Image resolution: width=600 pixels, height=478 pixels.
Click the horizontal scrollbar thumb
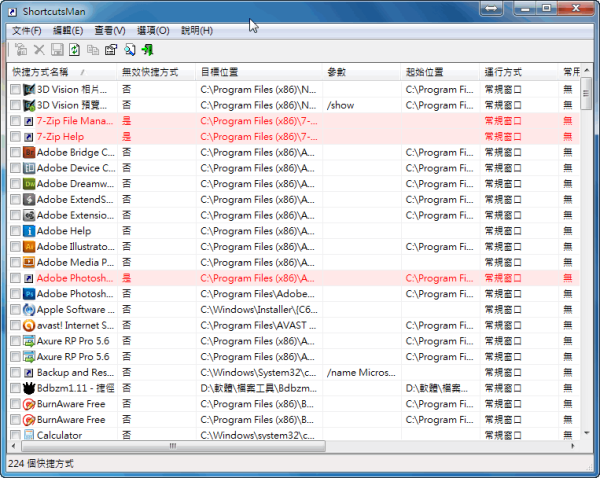pyautogui.click(x=173, y=446)
